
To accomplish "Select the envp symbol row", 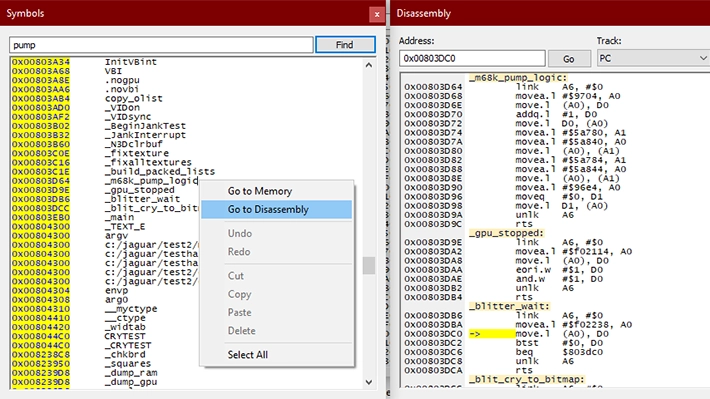I will pos(105,290).
